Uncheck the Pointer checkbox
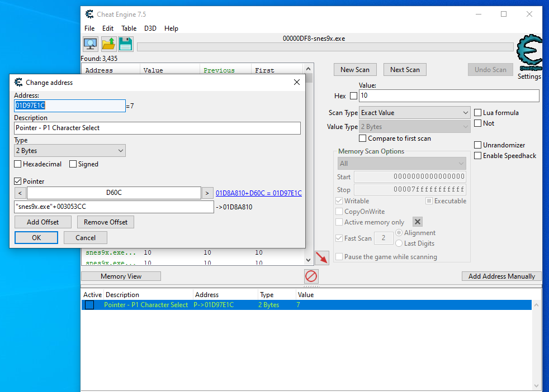The image size is (549, 392). [x=18, y=181]
